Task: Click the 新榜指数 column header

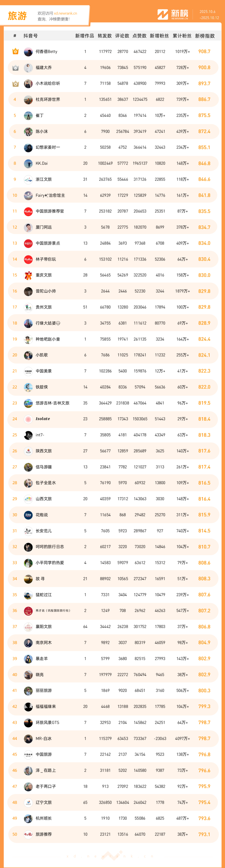Action: [x=205, y=36]
